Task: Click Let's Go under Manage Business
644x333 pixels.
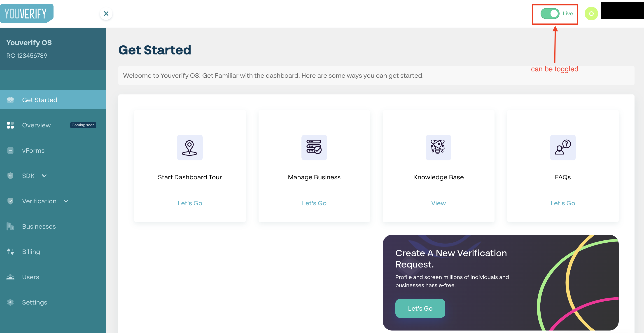Action: point(314,203)
